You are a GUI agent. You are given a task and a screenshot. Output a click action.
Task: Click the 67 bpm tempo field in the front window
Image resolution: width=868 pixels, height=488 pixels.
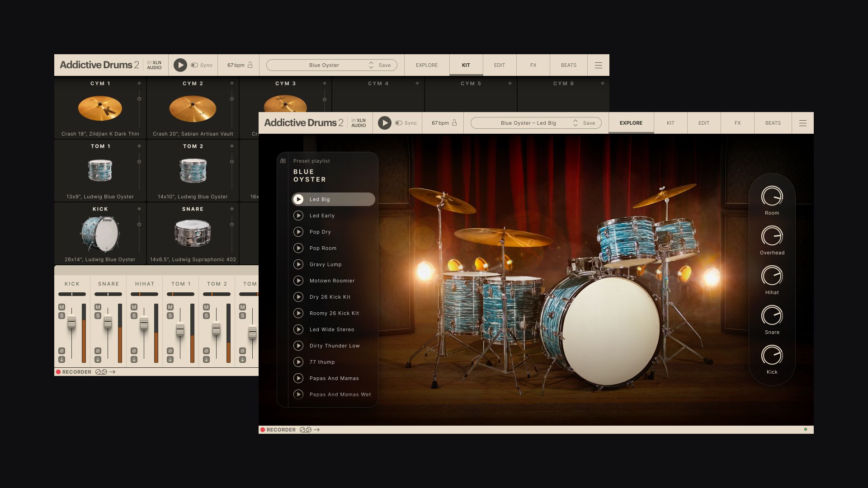440,123
